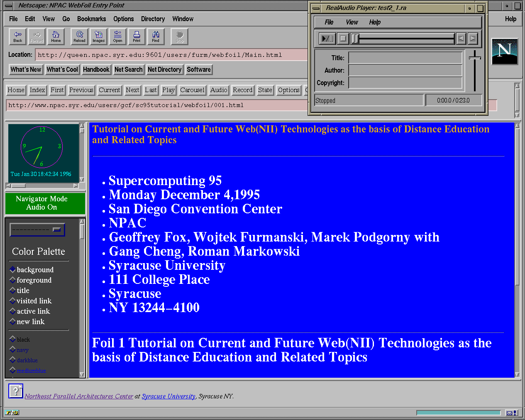Click the Net Search button
Viewport: 525px width, 420px height.
tap(128, 69)
